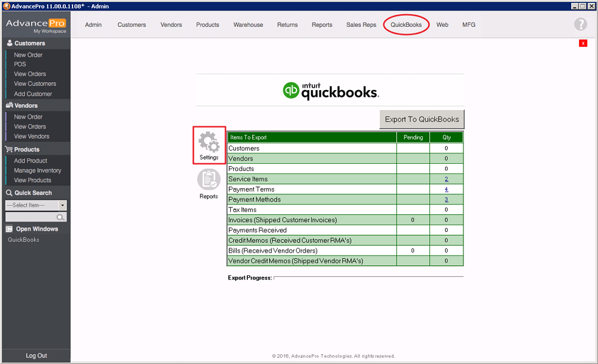This screenshot has height=364, width=598.
Task: Click Log Out in the sidebar
Action: click(36, 355)
